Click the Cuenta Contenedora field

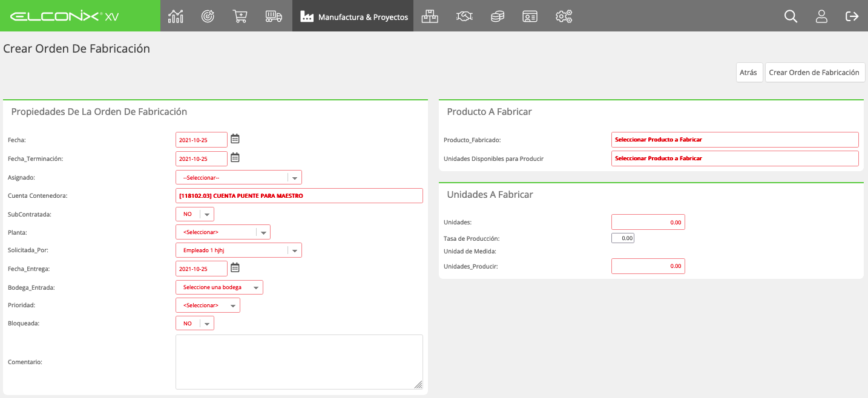pyautogui.click(x=299, y=195)
